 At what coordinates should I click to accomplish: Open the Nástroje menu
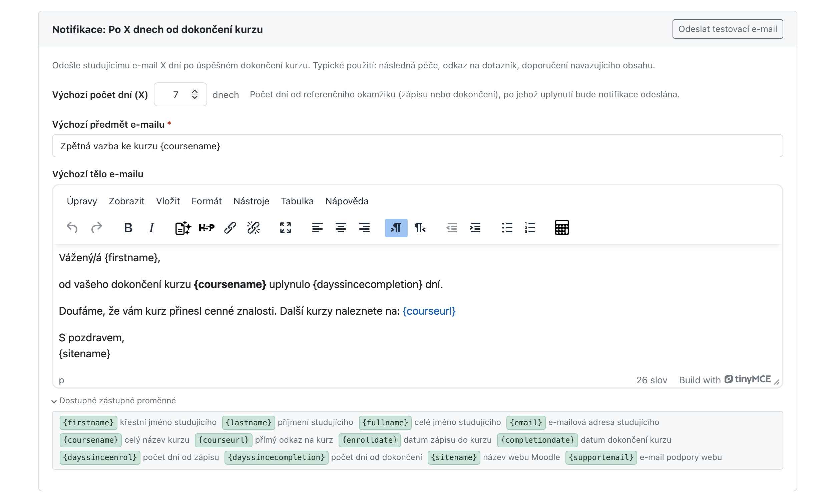(252, 201)
